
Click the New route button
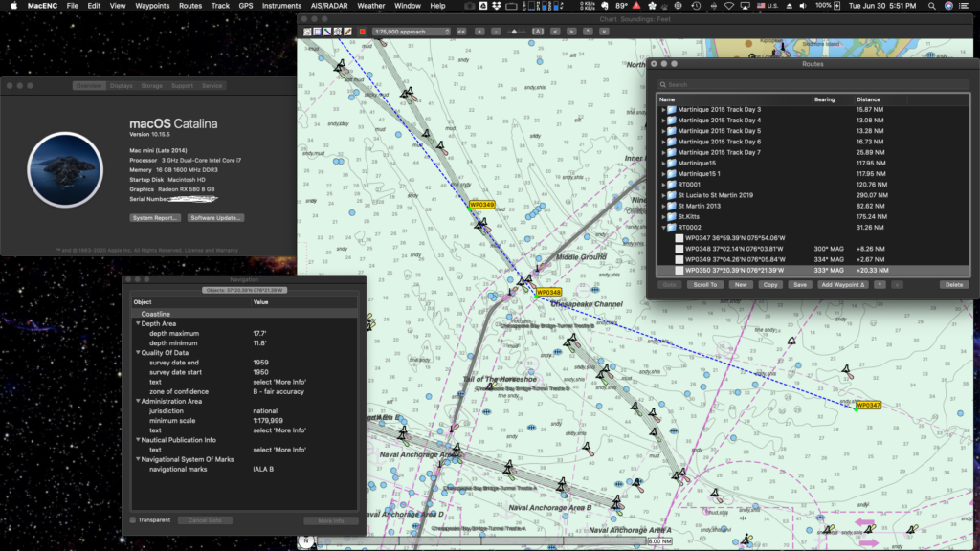coord(741,285)
